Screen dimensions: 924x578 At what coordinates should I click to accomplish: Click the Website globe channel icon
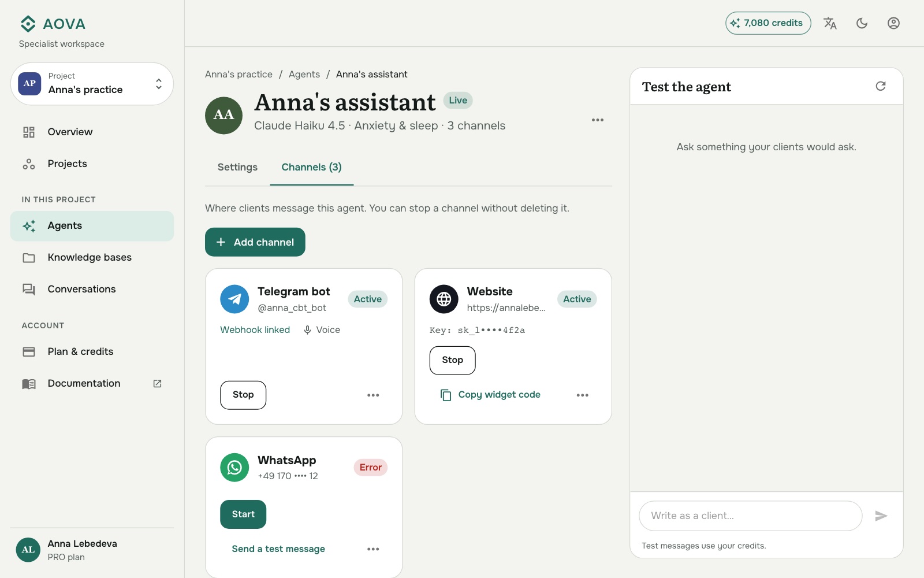(444, 299)
